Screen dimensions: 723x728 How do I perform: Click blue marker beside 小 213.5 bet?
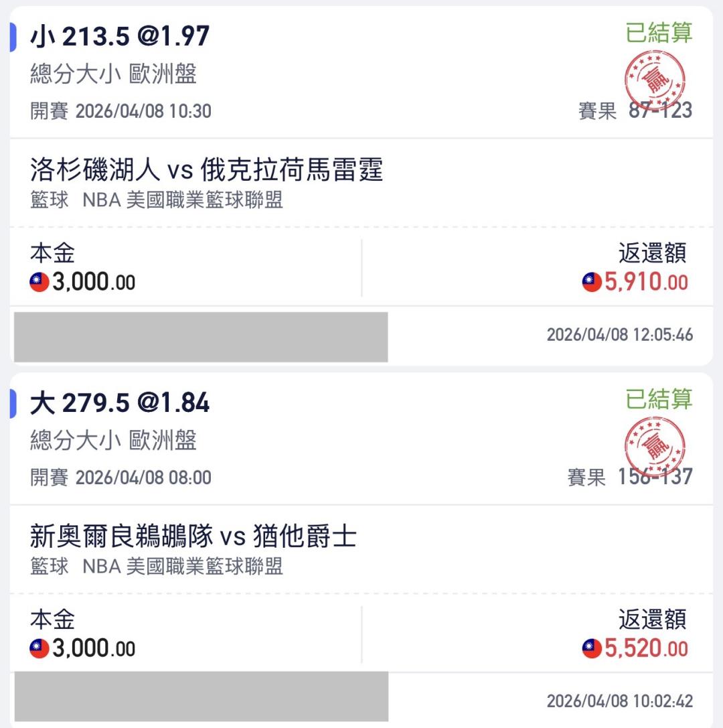coord(13,37)
